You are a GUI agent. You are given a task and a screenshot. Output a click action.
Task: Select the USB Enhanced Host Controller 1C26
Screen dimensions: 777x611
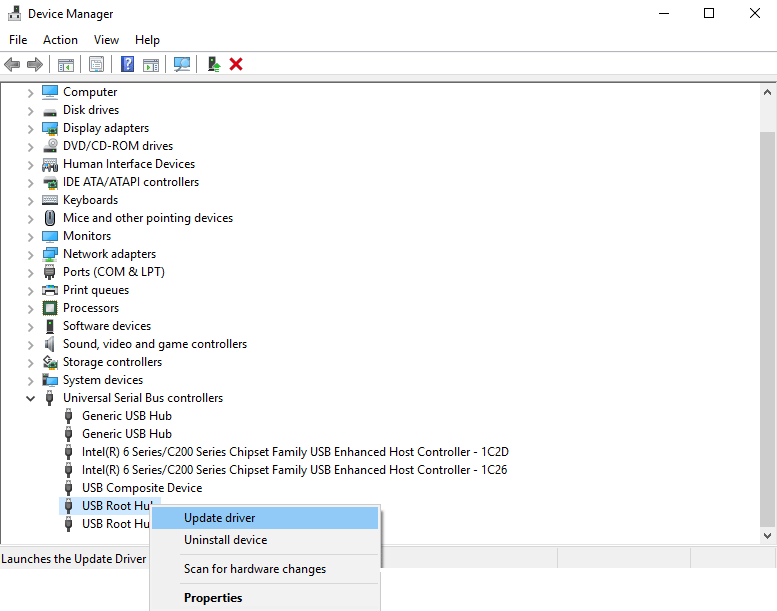294,470
